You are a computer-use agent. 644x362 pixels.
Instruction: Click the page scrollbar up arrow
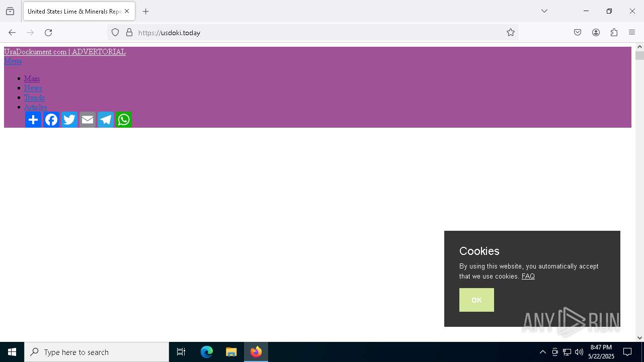[639, 47]
